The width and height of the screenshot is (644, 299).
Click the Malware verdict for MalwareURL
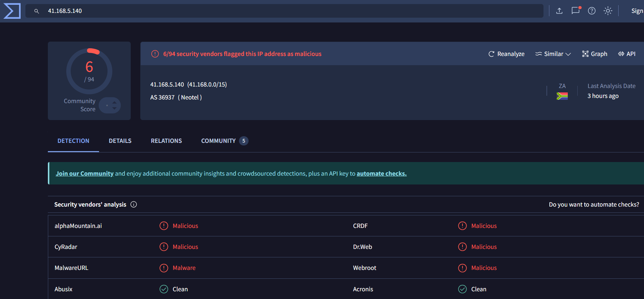pyautogui.click(x=184, y=268)
